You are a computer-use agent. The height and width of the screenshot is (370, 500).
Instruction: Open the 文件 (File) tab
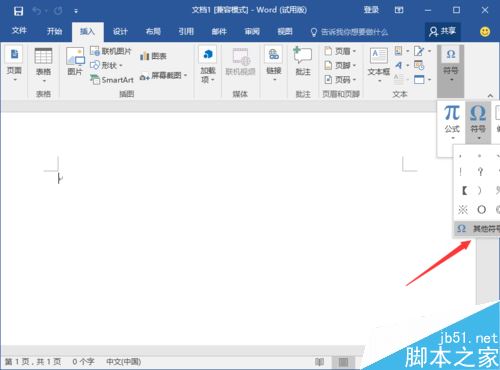(19, 31)
